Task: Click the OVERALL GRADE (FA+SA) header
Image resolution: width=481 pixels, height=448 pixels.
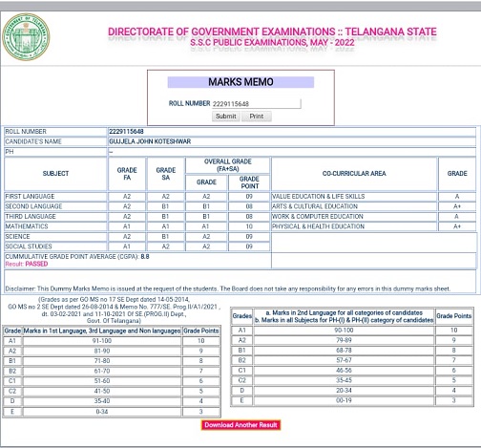Action: coord(228,165)
